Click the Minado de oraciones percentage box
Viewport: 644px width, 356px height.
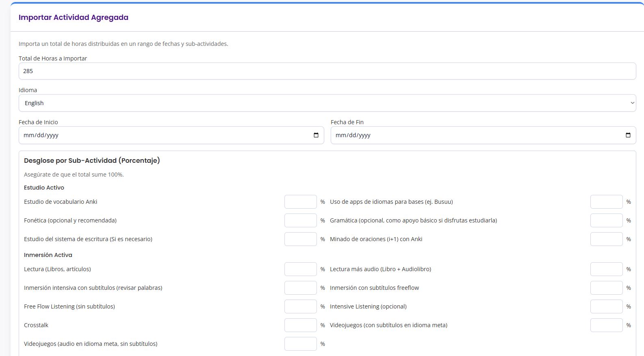pyautogui.click(x=606, y=239)
